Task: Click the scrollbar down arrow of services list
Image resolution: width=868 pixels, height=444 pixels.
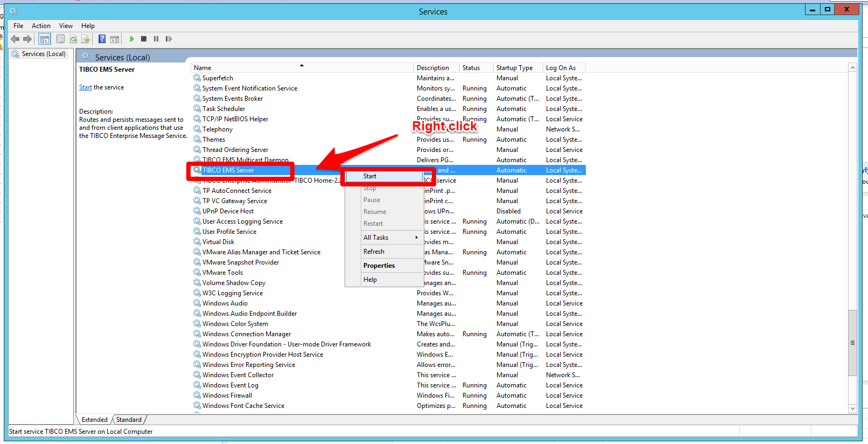Action: 852,409
